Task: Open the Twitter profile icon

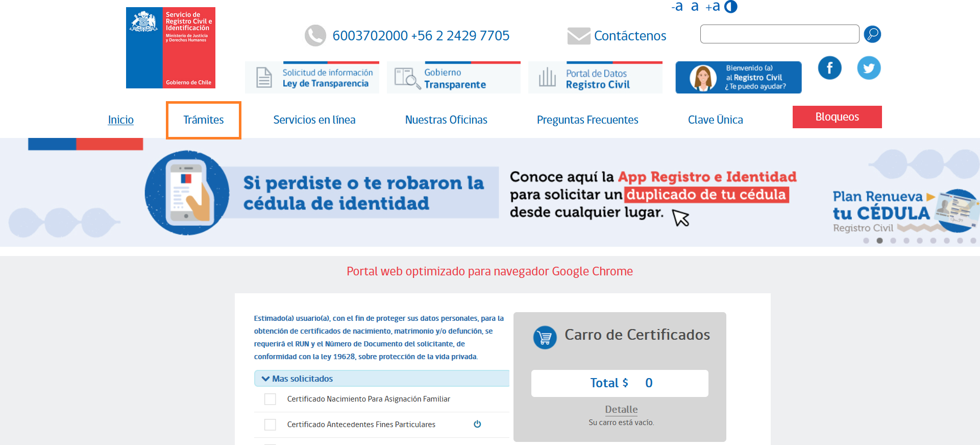Action: (x=868, y=68)
